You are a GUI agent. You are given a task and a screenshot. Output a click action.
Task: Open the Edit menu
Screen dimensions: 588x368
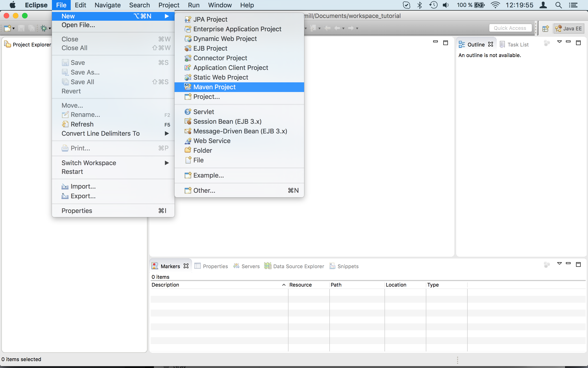coord(80,5)
